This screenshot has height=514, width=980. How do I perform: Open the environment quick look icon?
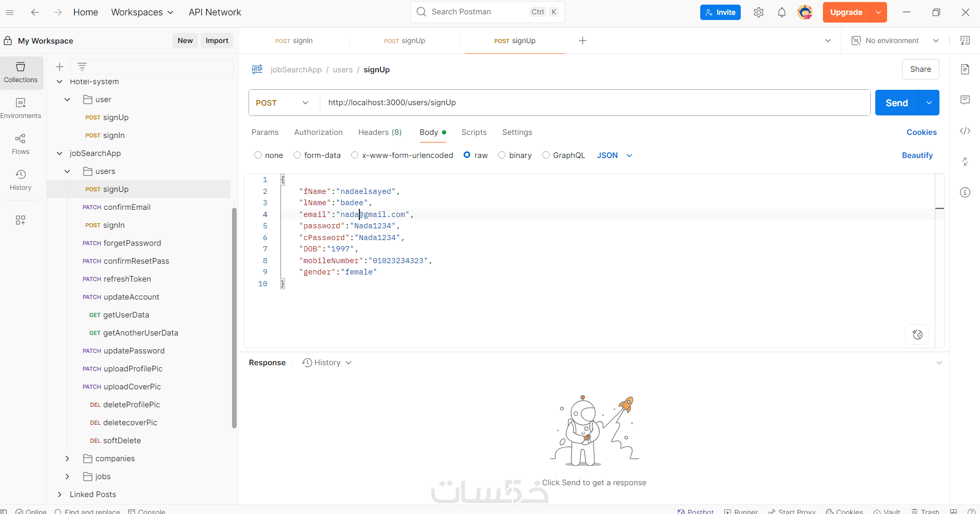point(965,41)
